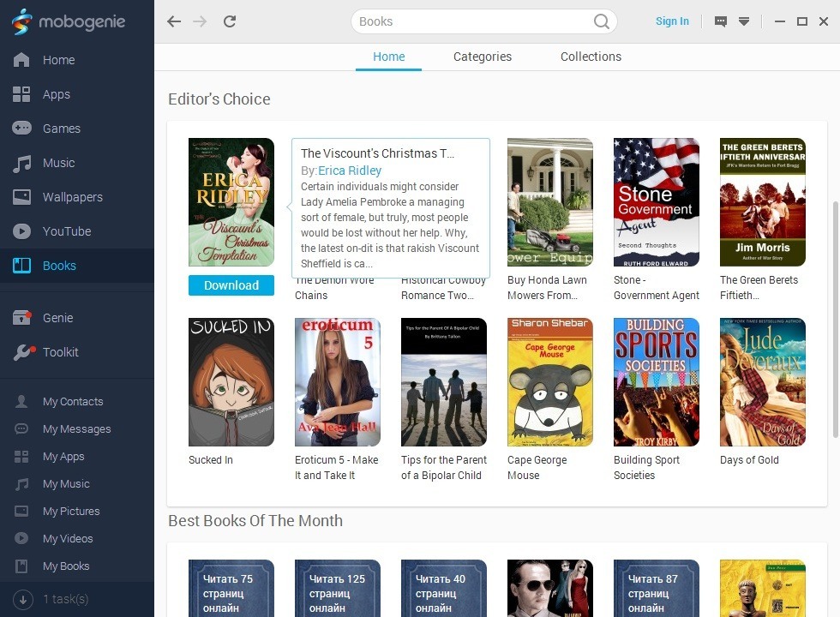Viewport: 840px width, 617px height.
Task: Open the main menu dropdown arrow
Action: 742,21
